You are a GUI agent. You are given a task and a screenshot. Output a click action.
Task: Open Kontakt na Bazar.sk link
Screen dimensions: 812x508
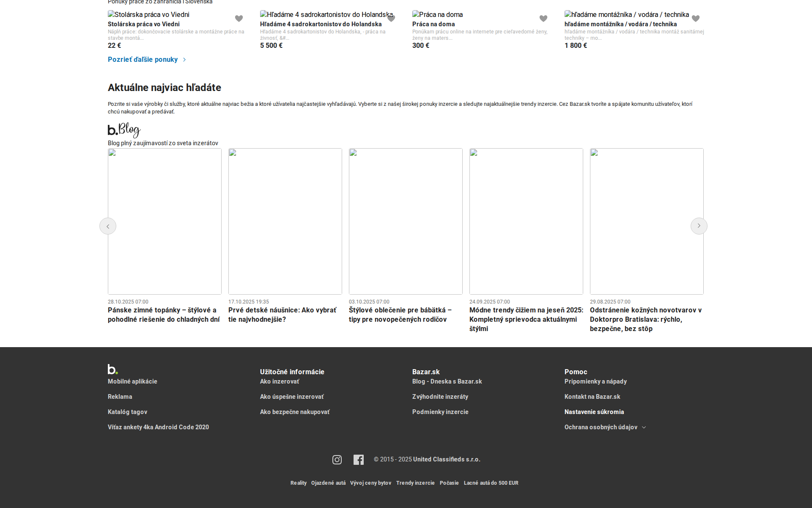click(x=592, y=397)
